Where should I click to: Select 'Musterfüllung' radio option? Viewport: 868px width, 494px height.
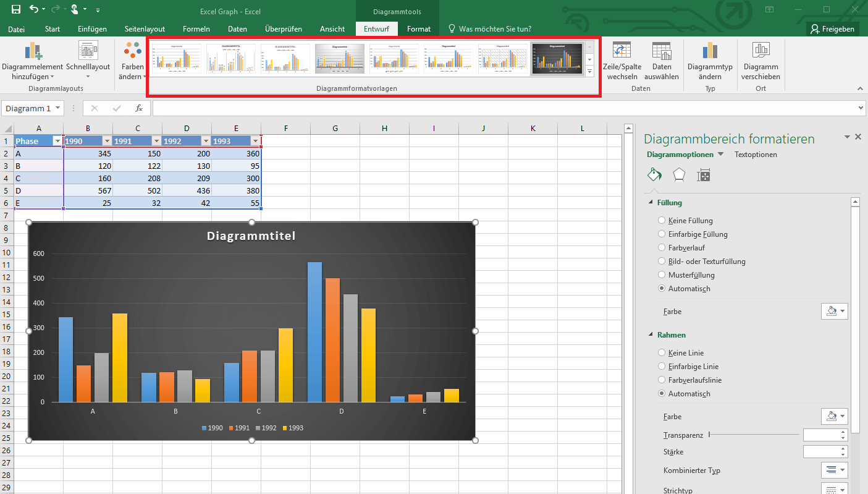coord(662,275)
